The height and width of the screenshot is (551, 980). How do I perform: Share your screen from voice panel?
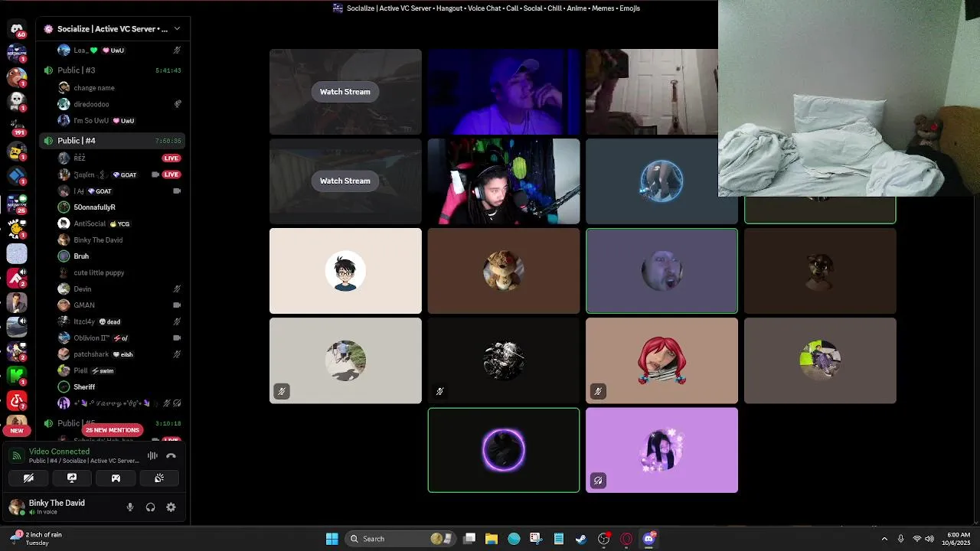[x=72, y=478]
